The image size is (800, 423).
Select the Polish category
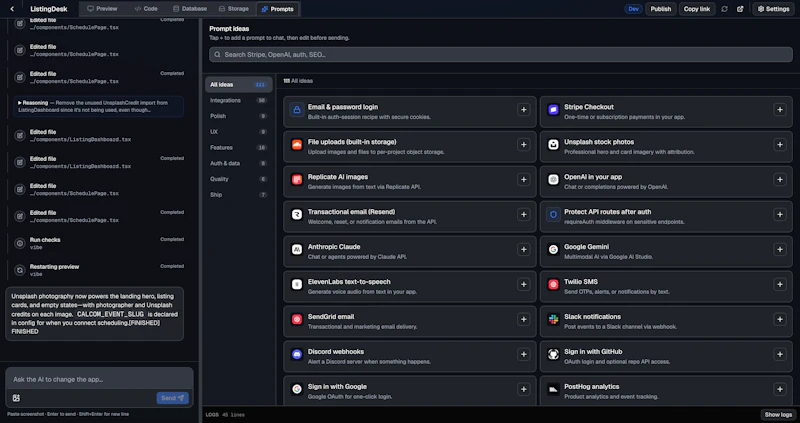pos(238,116)
